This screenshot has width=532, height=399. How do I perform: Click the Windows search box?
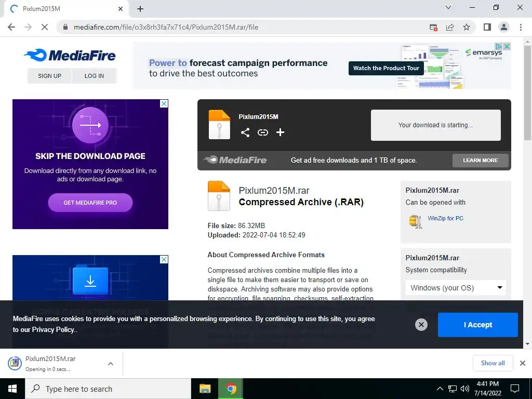108,389
